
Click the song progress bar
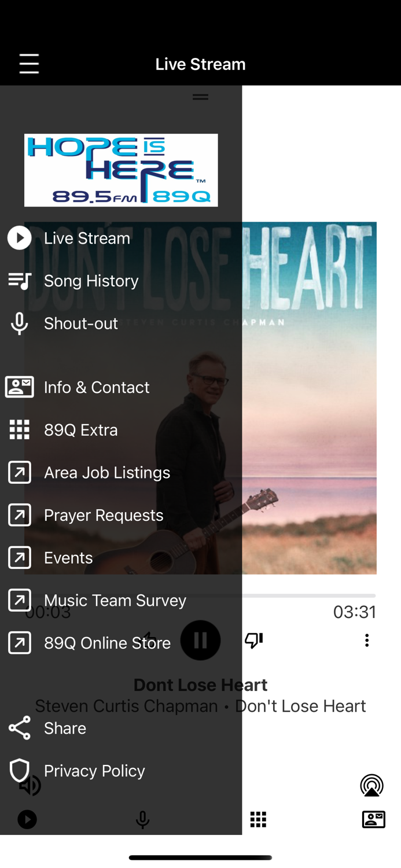coord(200,595)
